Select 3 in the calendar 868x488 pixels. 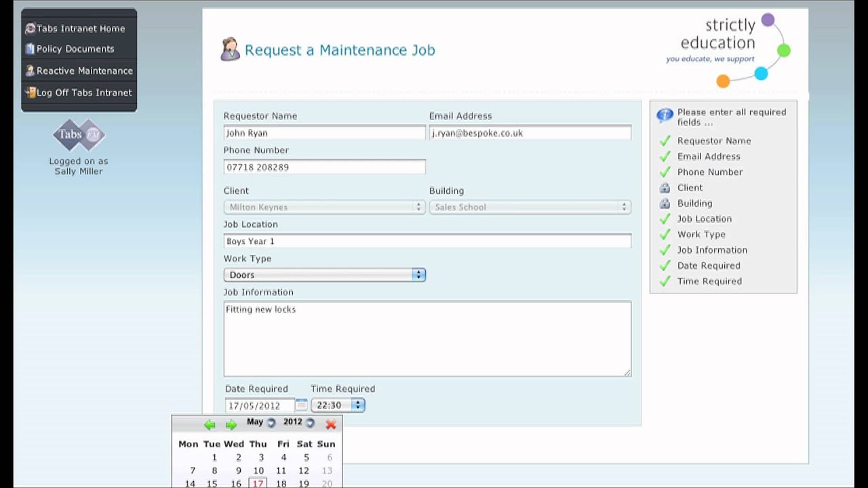(x=261, y=457)
